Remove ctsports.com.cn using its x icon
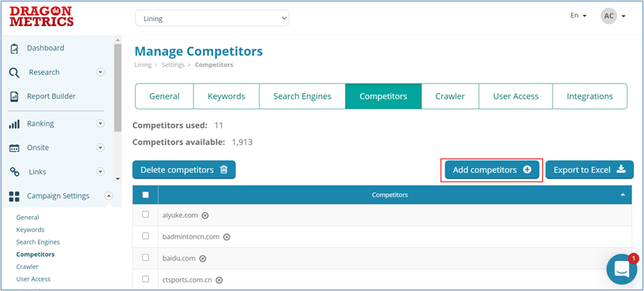This screenshot has height=291, width=644. (219, 280)
